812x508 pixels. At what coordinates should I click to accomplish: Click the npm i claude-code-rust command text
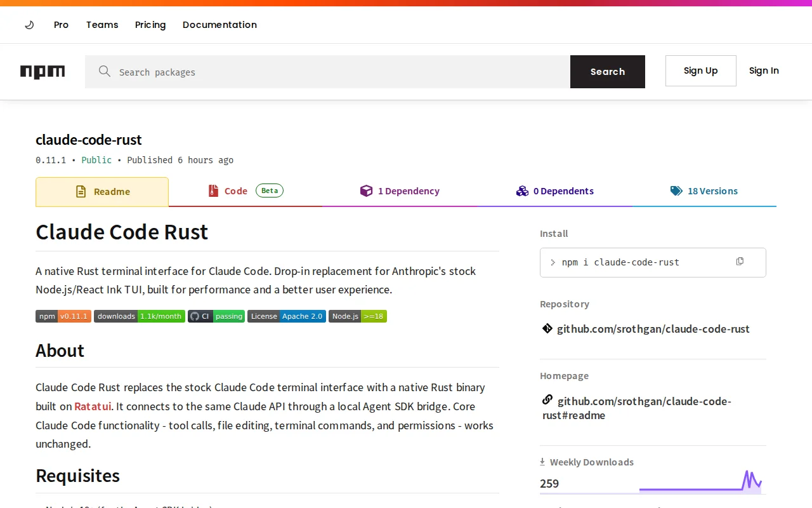(x=620, y=262)
